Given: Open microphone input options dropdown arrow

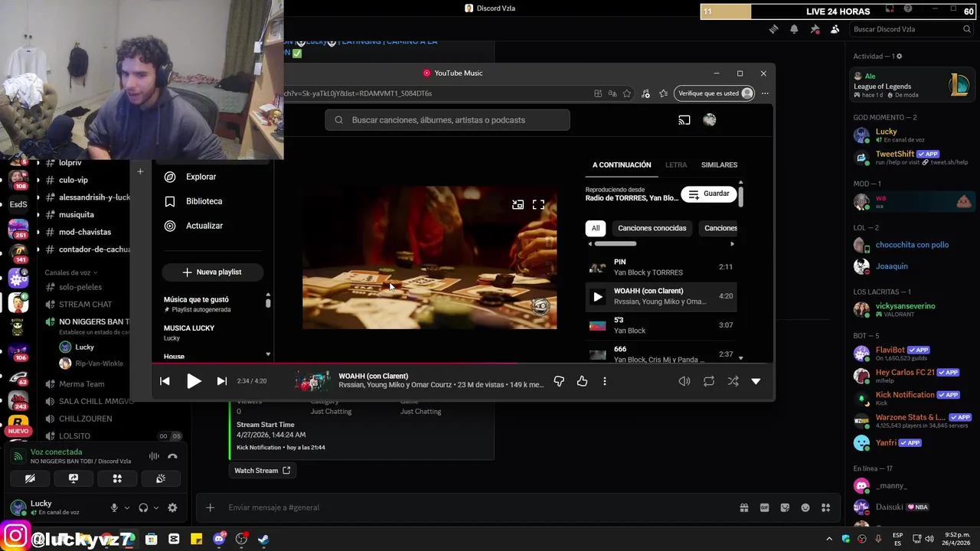Looking at the screenshot, I should click(x=127, y=507).
